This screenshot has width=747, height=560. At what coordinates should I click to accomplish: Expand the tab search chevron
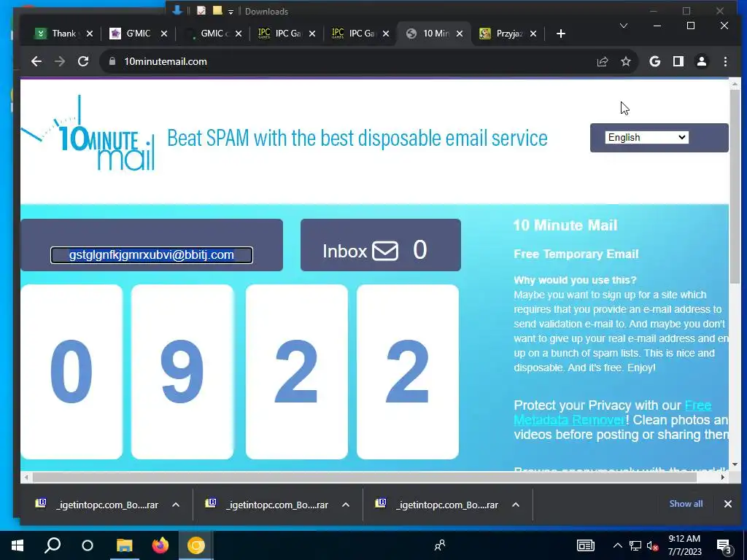tap(624, 26)
